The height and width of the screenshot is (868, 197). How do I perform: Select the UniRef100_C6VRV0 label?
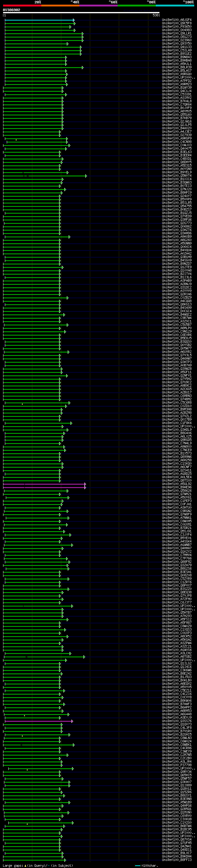[x=177, y=816]
